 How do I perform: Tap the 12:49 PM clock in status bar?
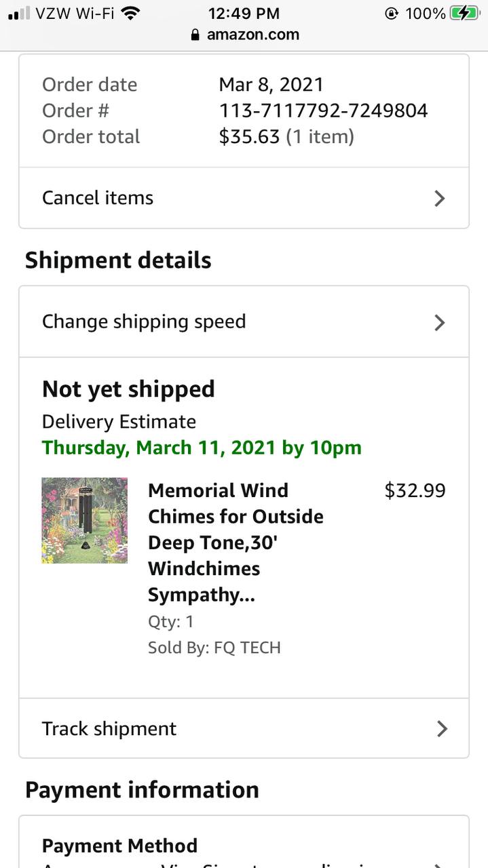tap(244, 14)
